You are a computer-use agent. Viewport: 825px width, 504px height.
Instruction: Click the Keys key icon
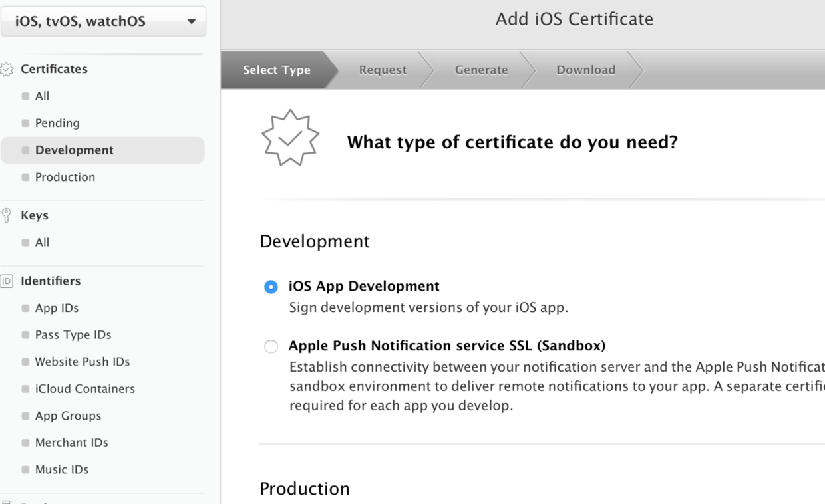(x=7, y=215)
